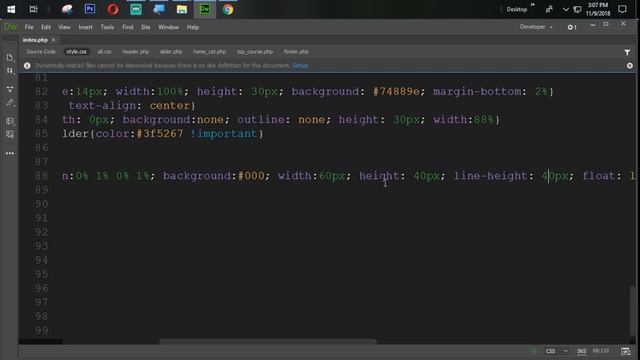Select home_cat.php related file tab
Viewport: 640px width, 360px height.
(209, 52)
